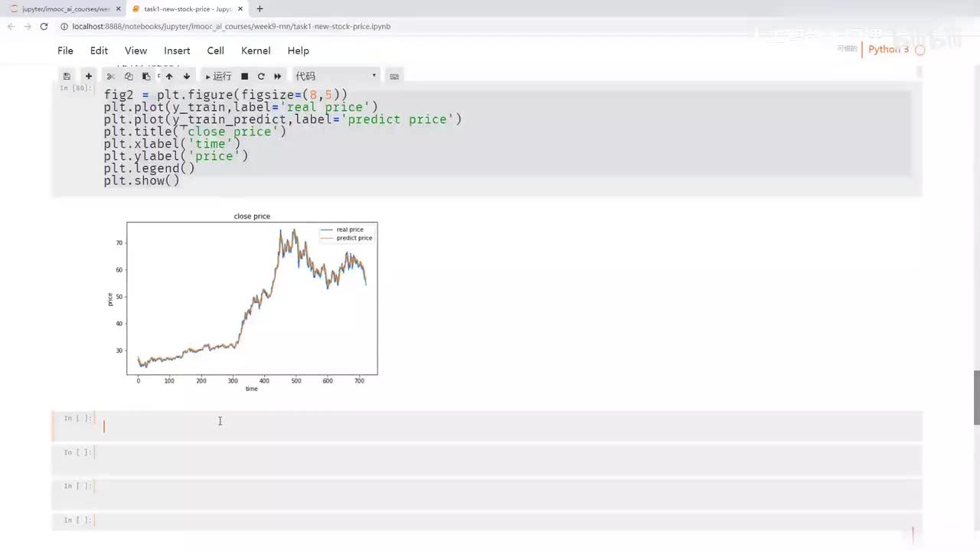Copy the selected cell
Image resolution: width=980 pixels, height=551 pixels.
click(x=129, y=77)
